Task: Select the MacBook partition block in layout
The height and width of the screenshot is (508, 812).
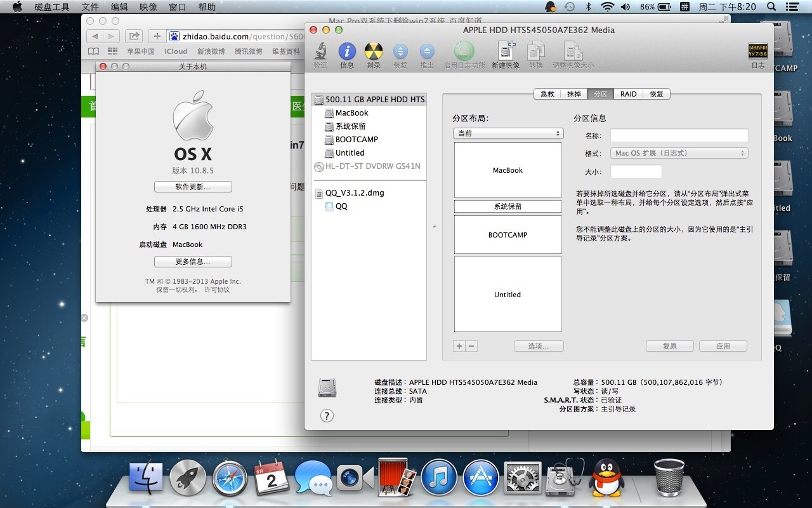Action: [508, 170]
